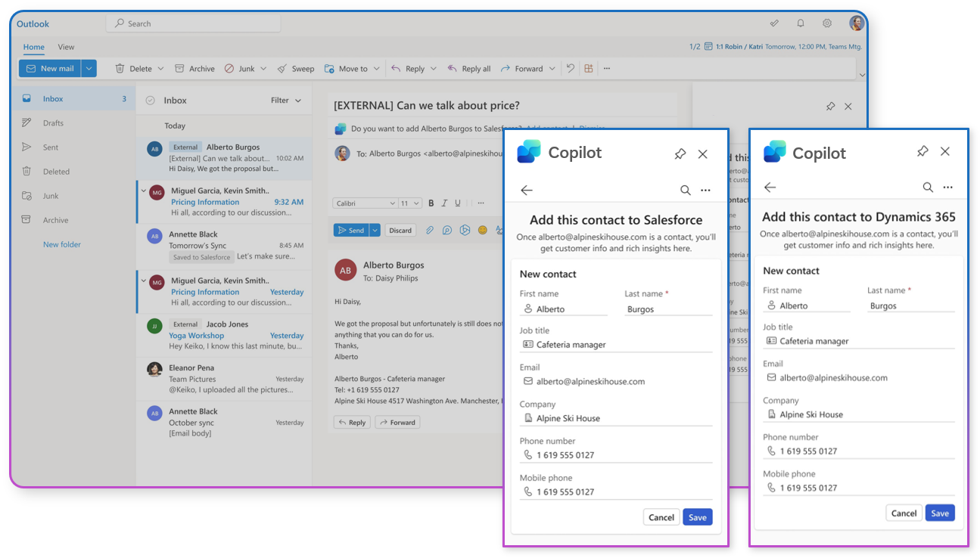980x558 pixels.
Task: Open the Settings gear icon
Action: pos(826,23)
